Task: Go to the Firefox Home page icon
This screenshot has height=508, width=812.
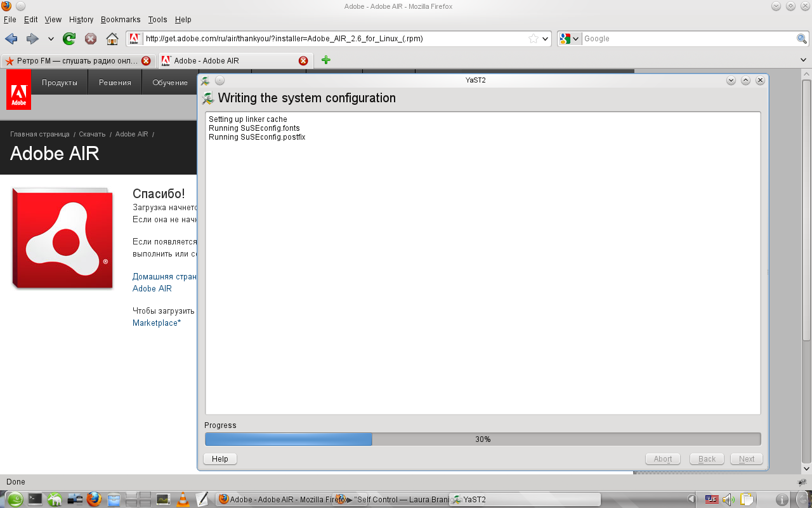Action: coord(112,39)
